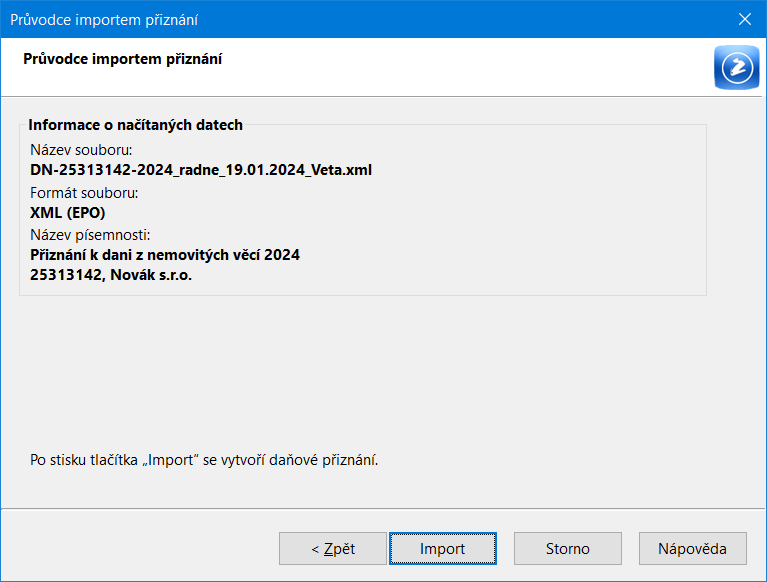
Task: Click the Název písemnosti label
Action: click(x=90, y=235)
